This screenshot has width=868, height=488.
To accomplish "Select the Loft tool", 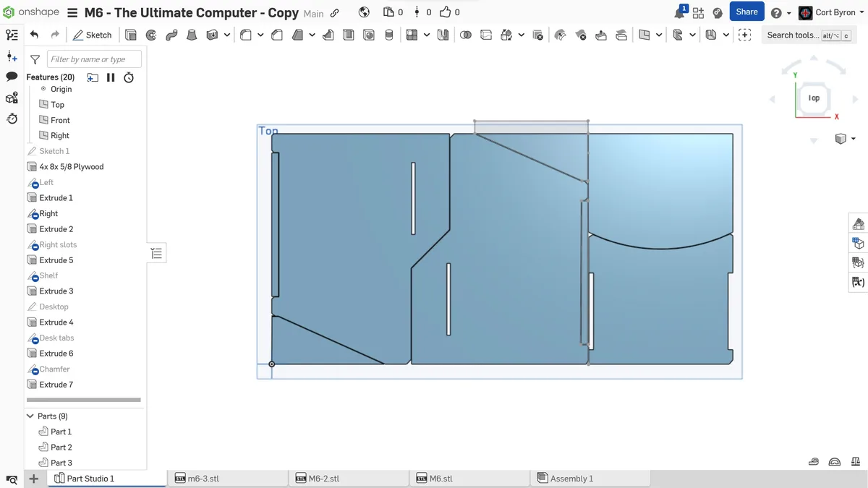I will pos(192,35).
